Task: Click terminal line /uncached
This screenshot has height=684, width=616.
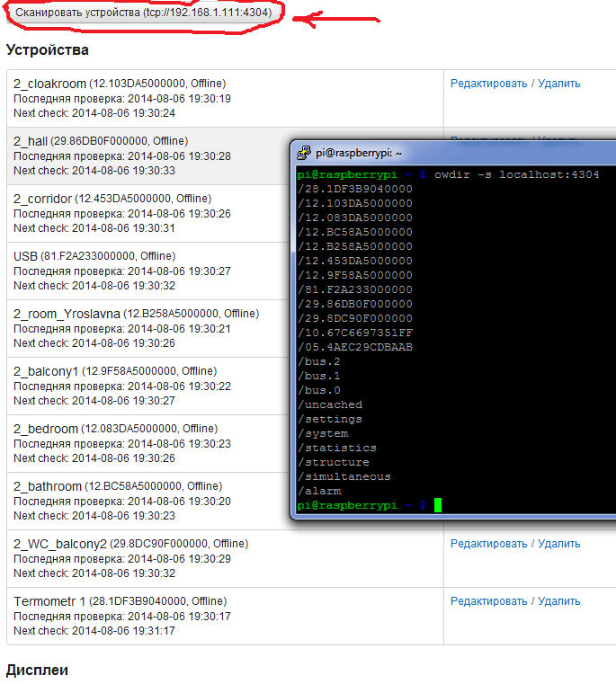Action: point(330,404)
